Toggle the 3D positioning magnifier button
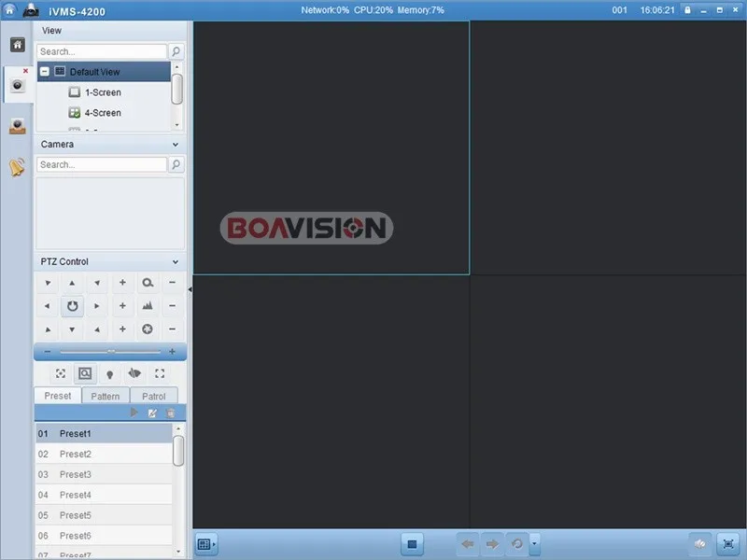 85,374
